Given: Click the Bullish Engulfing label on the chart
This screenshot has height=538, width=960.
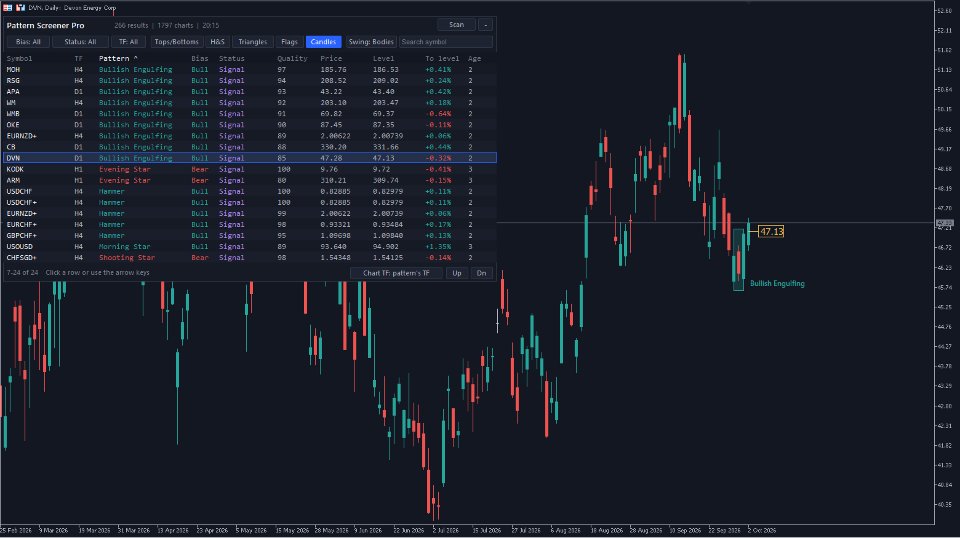Looking at the screenshot, I should point(777,283).
